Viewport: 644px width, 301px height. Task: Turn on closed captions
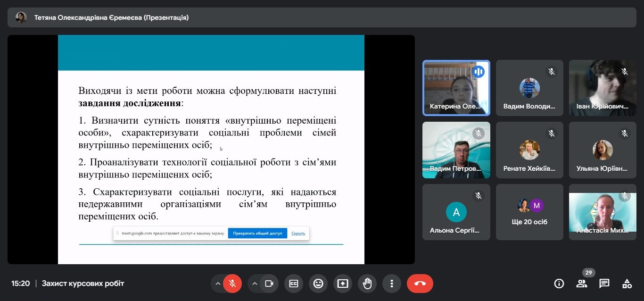coord(294,284)
